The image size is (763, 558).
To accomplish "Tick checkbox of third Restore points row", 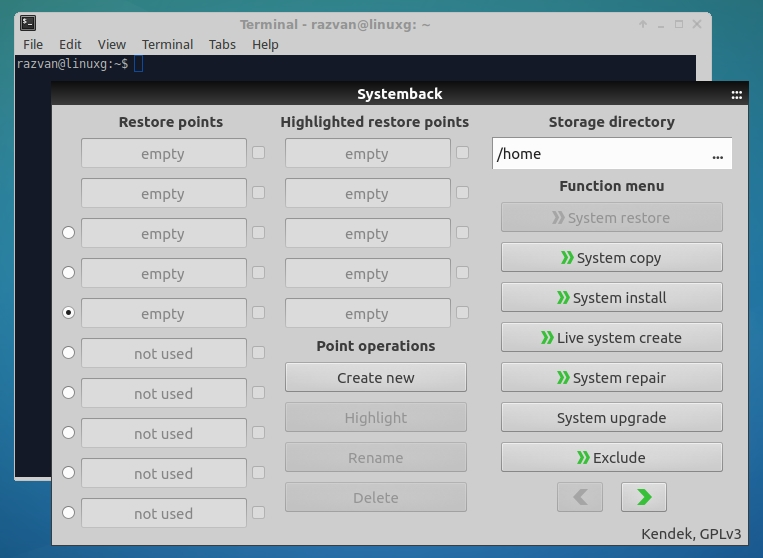I will coord(258,233).
